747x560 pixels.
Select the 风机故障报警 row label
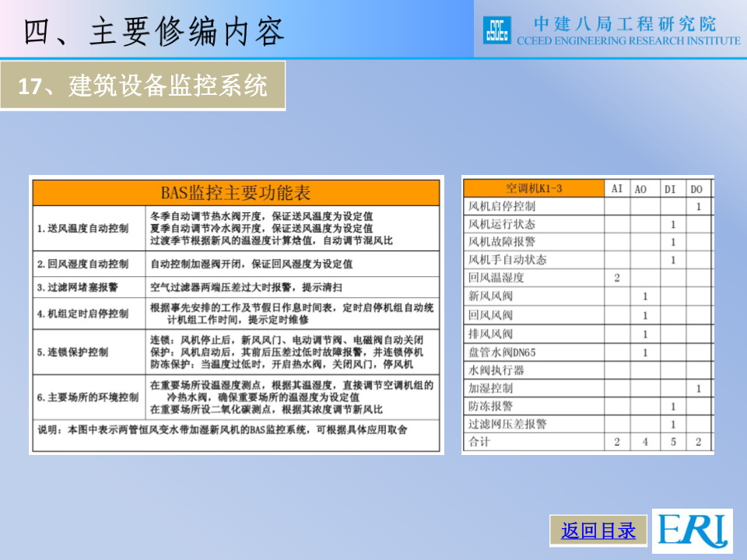(502, 242)
